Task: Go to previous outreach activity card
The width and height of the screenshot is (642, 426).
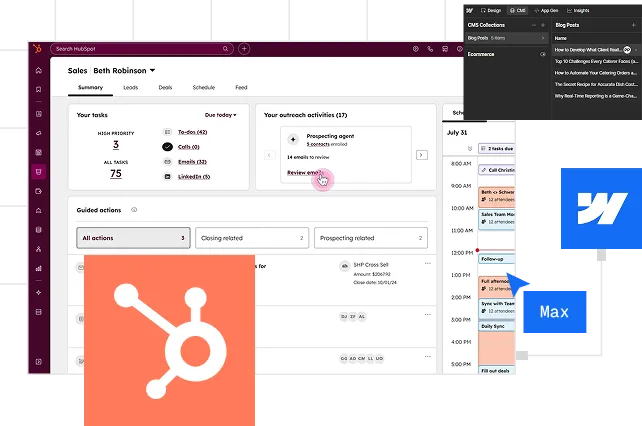Action: coord(269,155)
